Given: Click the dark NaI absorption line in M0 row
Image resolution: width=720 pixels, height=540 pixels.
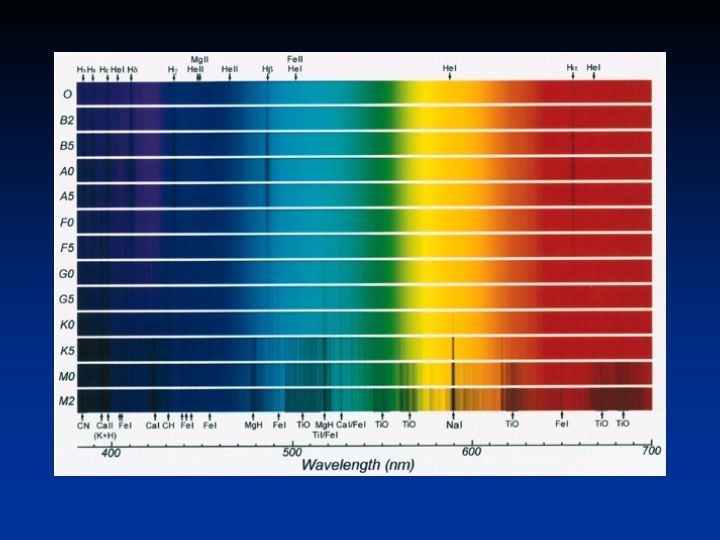Looking at the screenshot, I should (453, 376).
